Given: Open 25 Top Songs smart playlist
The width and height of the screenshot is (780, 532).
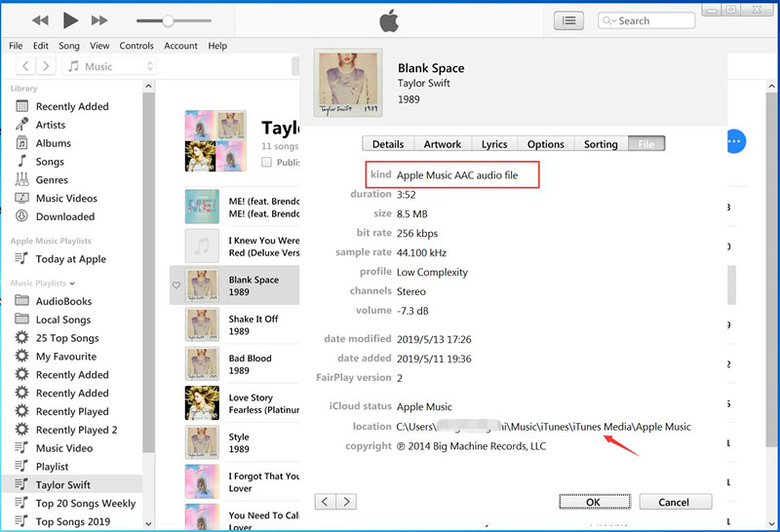Looking at the screenshot, I should coord(67,338).
